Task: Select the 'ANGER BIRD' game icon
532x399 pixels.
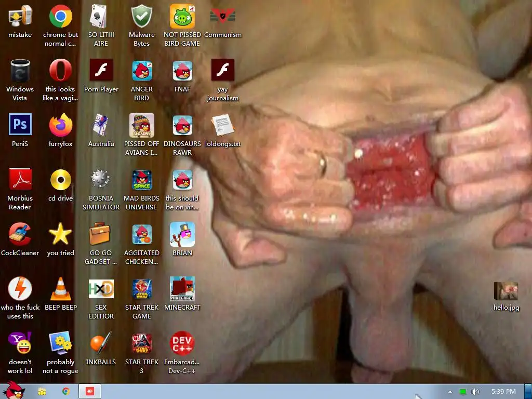Action: point(141,71)
